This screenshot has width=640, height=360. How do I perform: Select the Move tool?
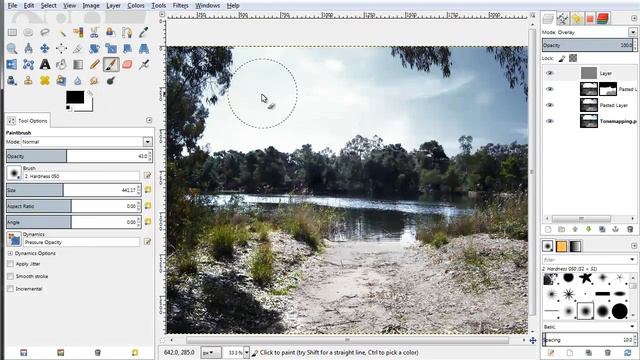point(45,49)
